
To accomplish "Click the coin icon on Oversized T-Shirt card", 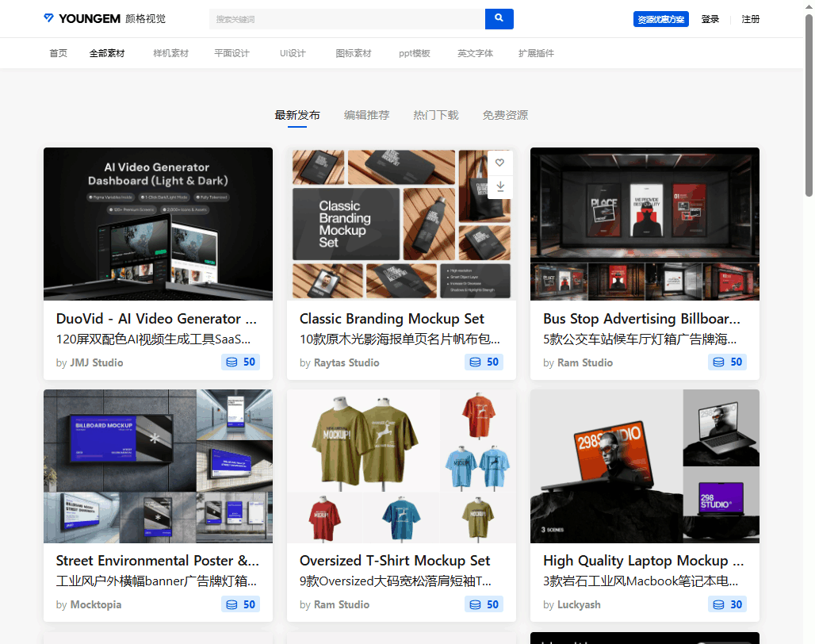I will click(x=475, y=604).
